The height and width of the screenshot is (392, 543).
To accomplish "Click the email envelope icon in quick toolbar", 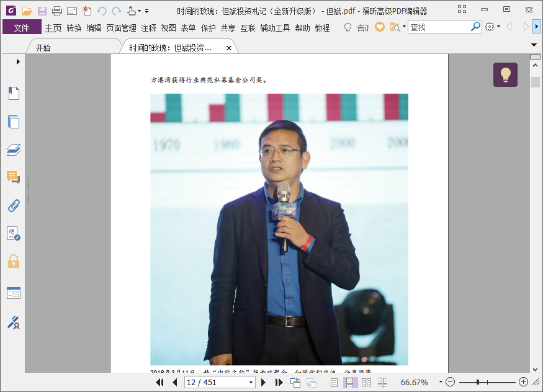I will 72,11.
